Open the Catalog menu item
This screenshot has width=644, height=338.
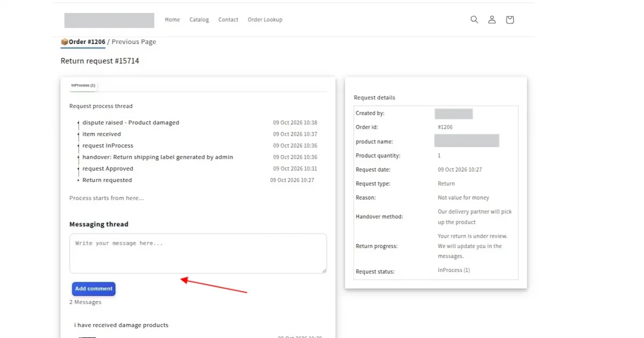[199, 20]
